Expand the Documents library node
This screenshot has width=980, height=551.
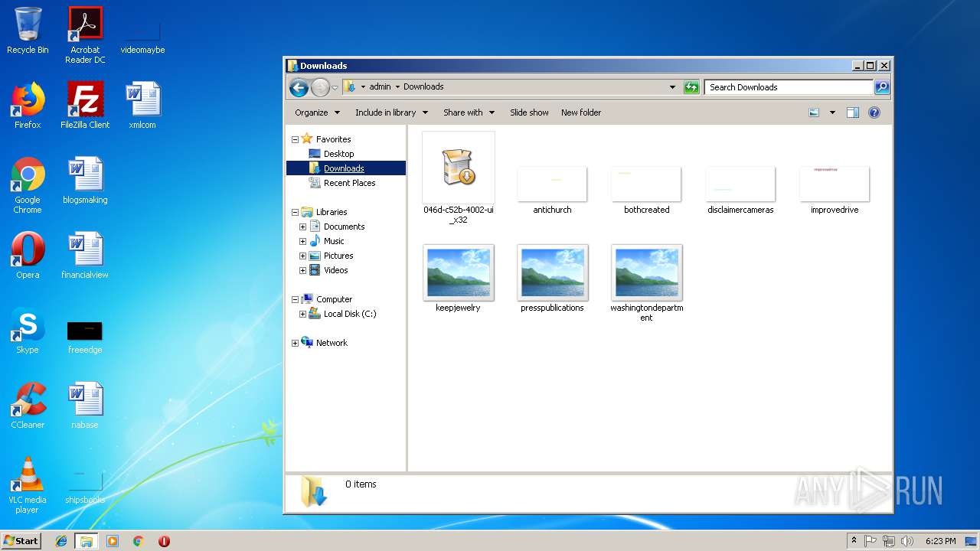coord(302,227)
